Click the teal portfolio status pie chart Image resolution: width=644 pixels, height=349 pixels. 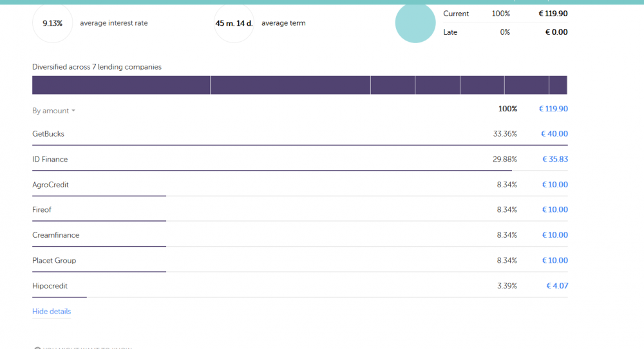tap(415, 23)
